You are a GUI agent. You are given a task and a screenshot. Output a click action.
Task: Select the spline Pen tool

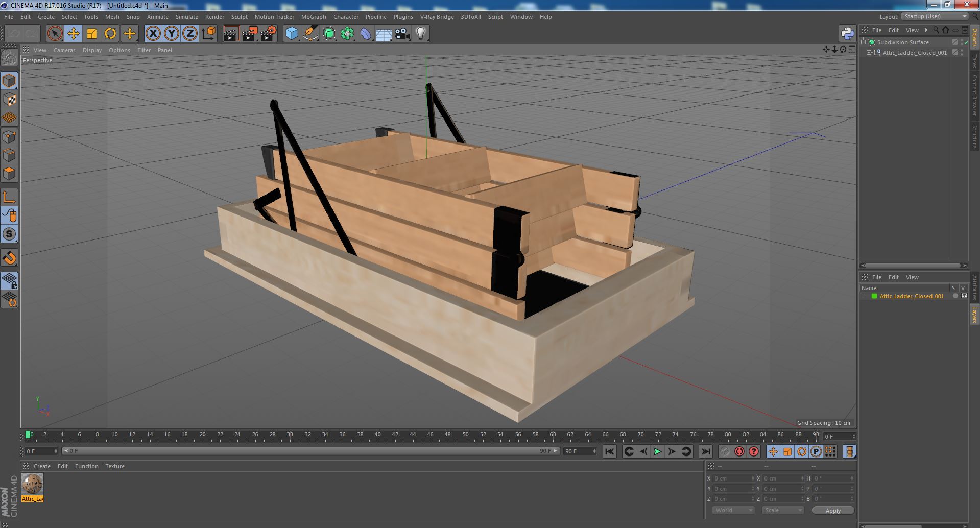(310, 34)
